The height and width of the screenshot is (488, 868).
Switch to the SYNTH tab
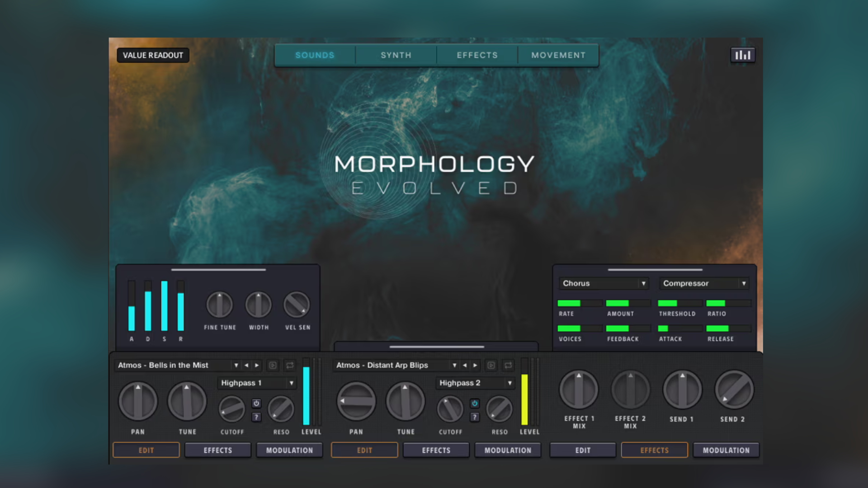[x=396, y=55]
